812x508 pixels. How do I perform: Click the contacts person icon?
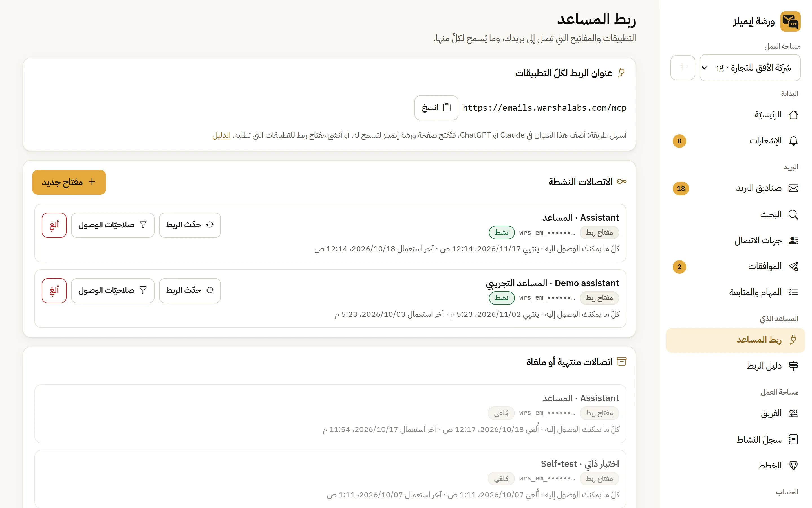coord(793,240)
